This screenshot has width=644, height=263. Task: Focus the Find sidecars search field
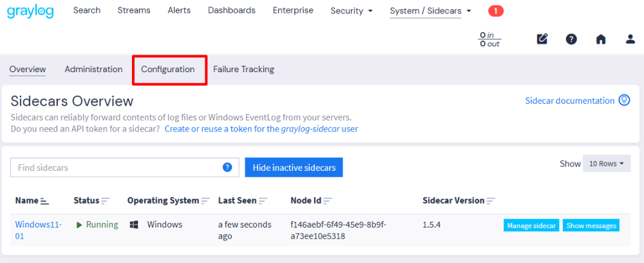pyautogui.click(x=125, y=168)
